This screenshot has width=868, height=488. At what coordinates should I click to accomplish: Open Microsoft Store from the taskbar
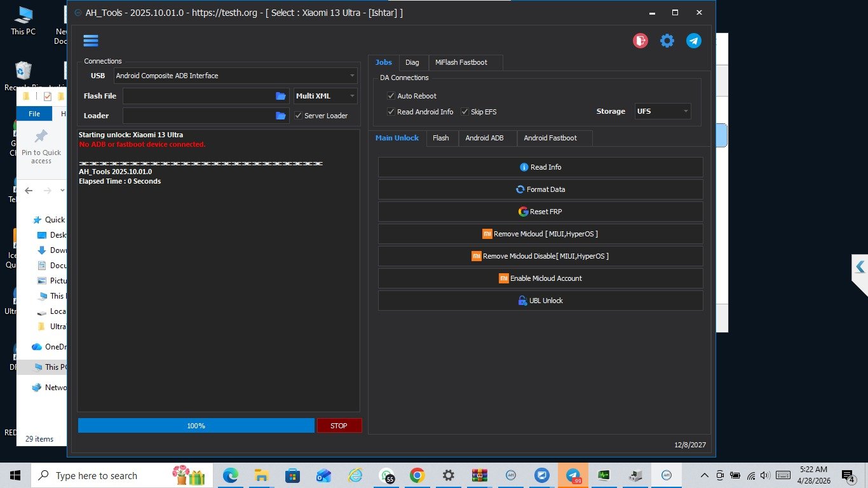coord(292,475)
